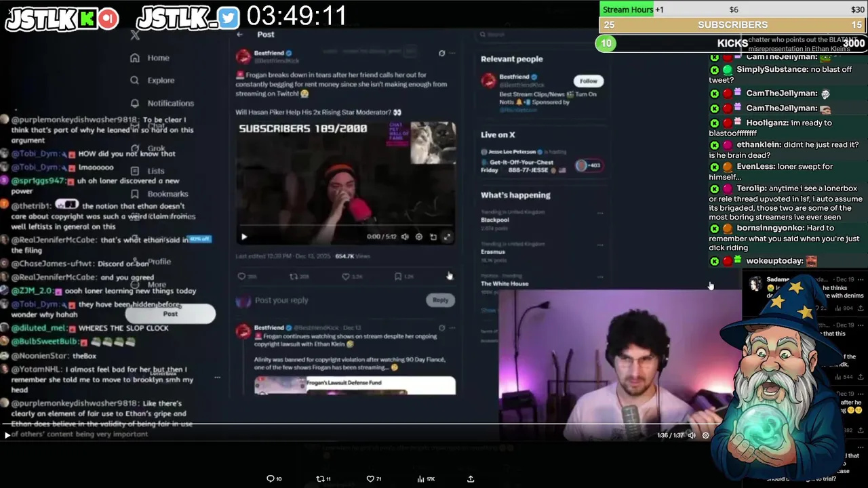The height and width of the screenshot is (488, 868).
Task: Open the outer video settings gear
Action: tap(706, 435)
